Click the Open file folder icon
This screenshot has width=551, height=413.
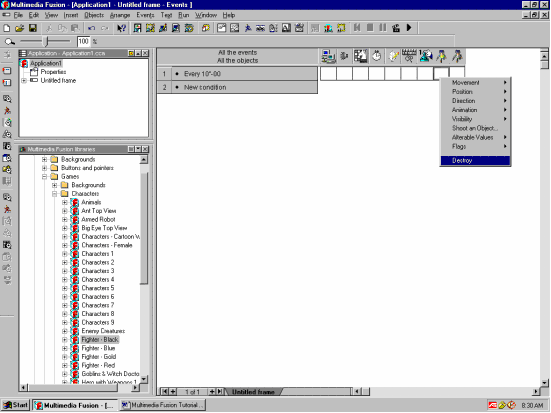pos(20,28)
